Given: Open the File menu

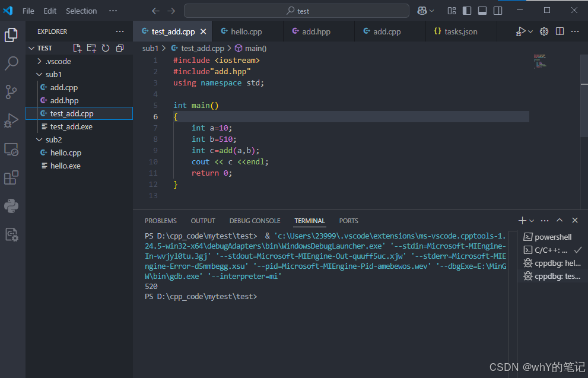Looking at the screenshot, I should [28, 11].
